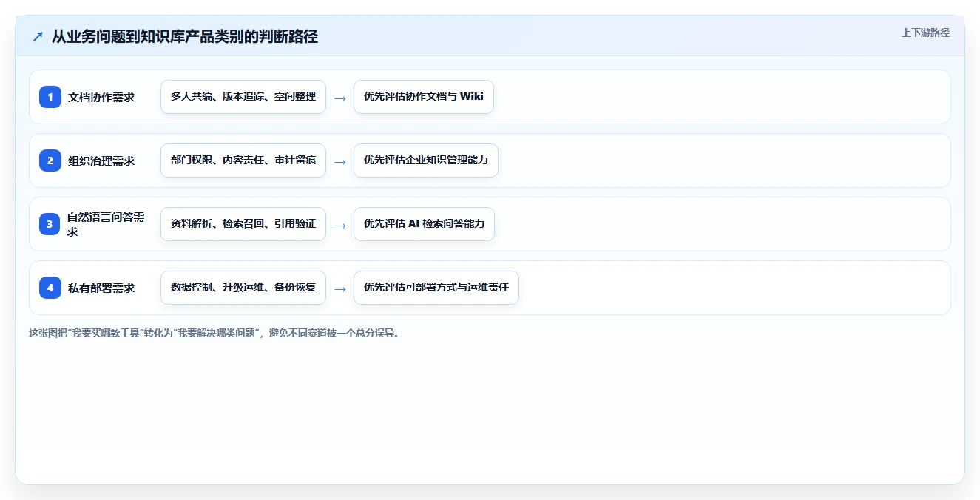Select the 组织治理需求 label
The height and width of the screenshot is (500, 980).
pyautogui.click(x=101, y=161)
